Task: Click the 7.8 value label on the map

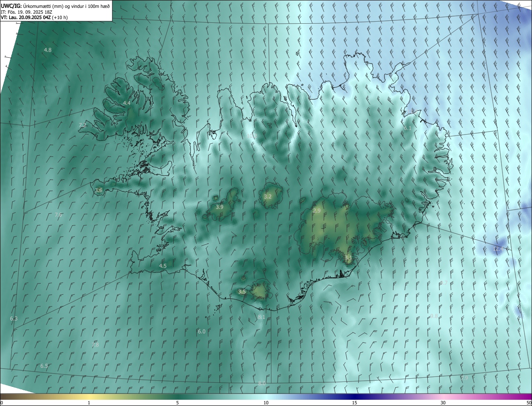Action: tap(95, 345)
